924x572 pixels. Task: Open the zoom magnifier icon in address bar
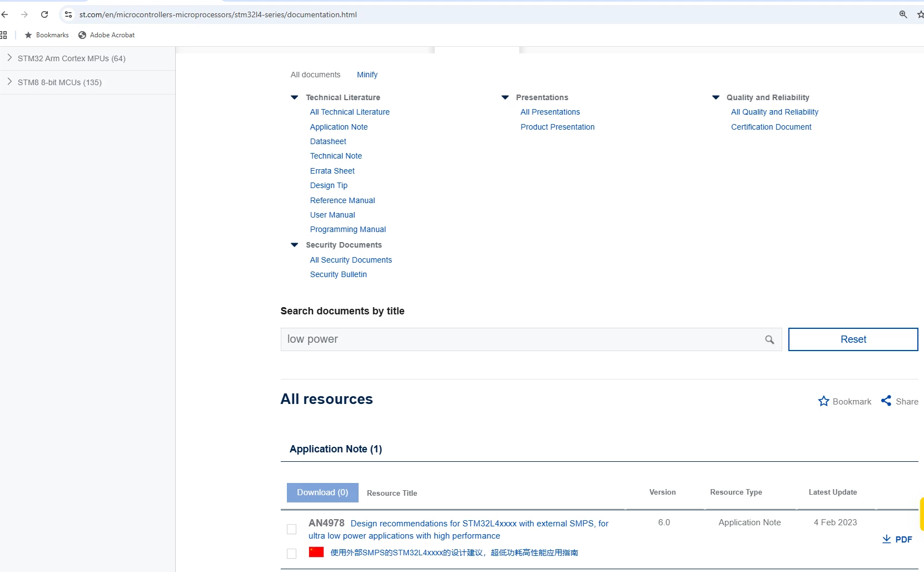(903, 14)
